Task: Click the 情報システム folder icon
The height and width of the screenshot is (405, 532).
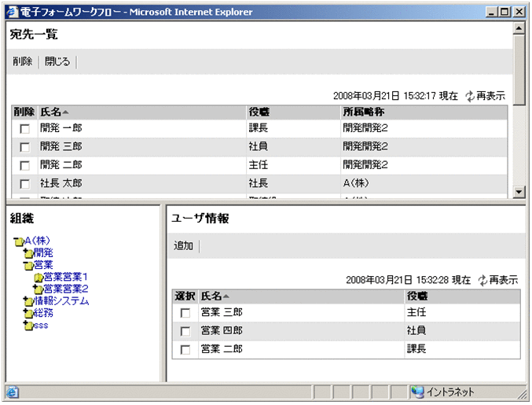Action: coord(28,301)
